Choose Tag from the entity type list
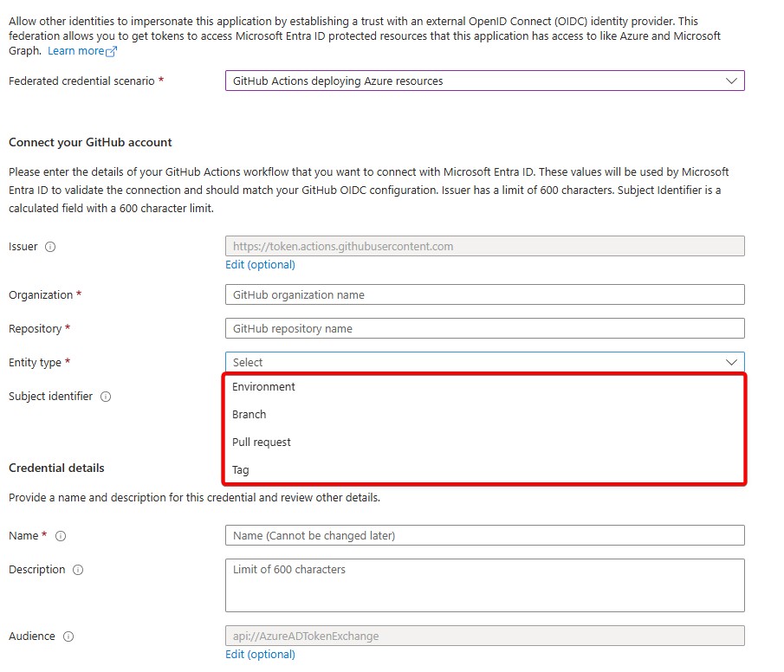This screenshot has height=672, width=784. click(484, 470)
